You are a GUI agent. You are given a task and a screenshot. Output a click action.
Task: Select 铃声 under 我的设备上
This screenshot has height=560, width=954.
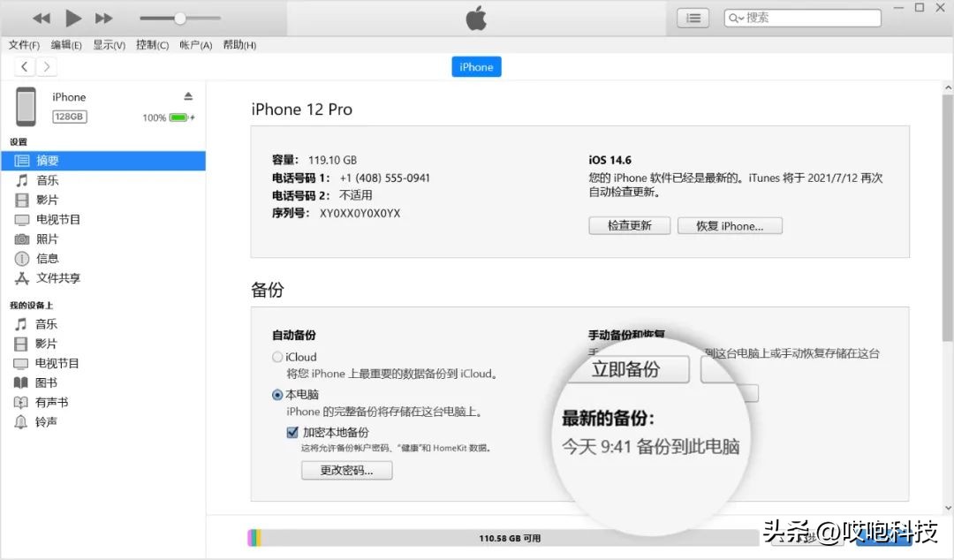click(47, 421)
